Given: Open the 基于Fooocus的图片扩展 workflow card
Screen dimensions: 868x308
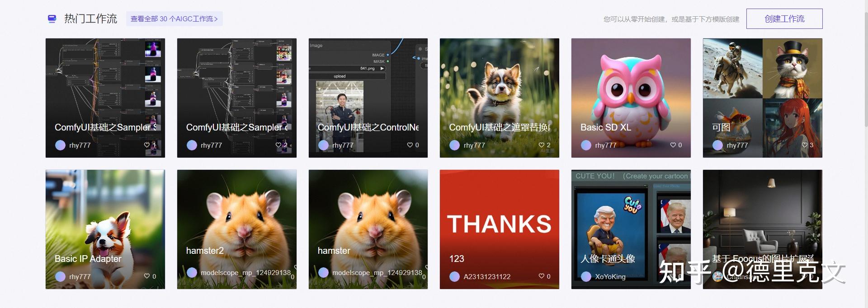Looking at the screenshot, I should (763, 229).
